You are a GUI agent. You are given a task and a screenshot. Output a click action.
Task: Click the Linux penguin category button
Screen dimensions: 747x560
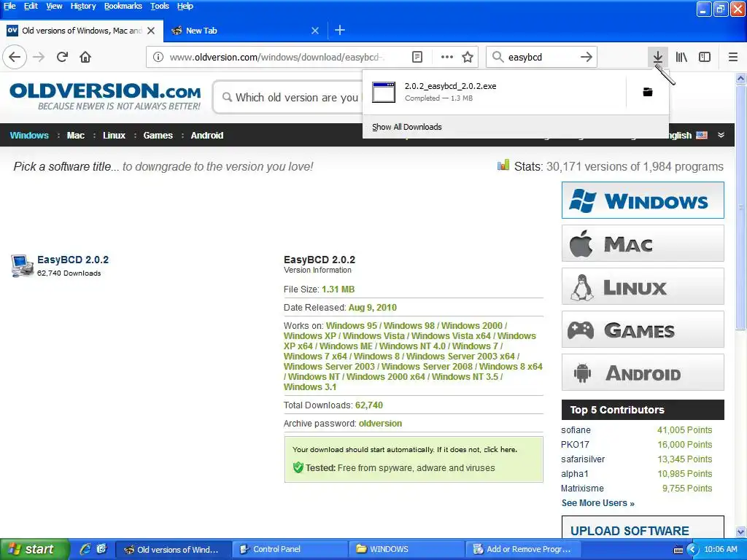643,286
